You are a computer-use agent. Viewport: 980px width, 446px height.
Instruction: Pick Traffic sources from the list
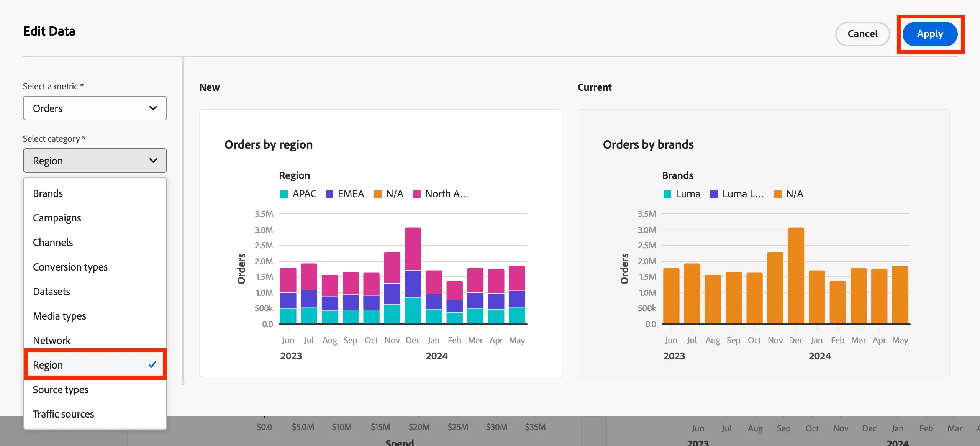point(95,414)
